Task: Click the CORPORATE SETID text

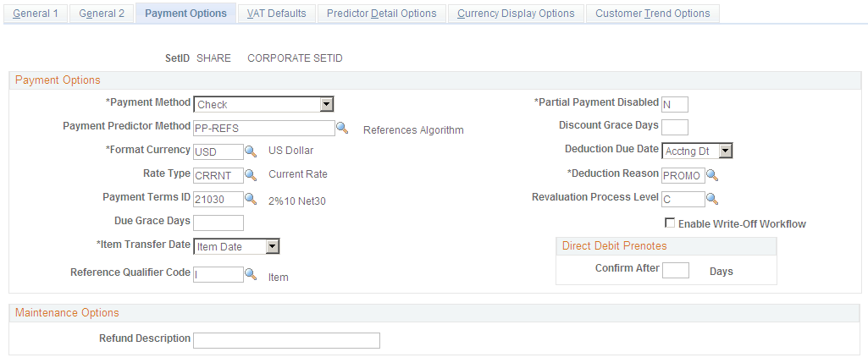Action: (295, 58)
